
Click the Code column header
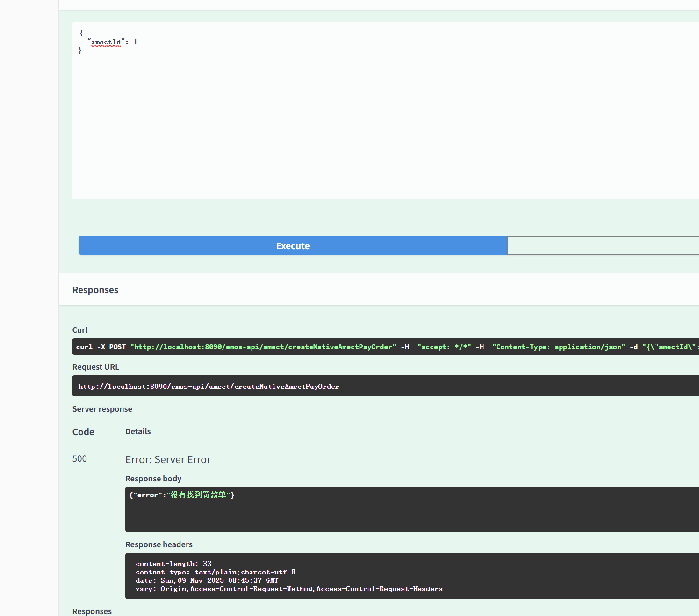83,432
